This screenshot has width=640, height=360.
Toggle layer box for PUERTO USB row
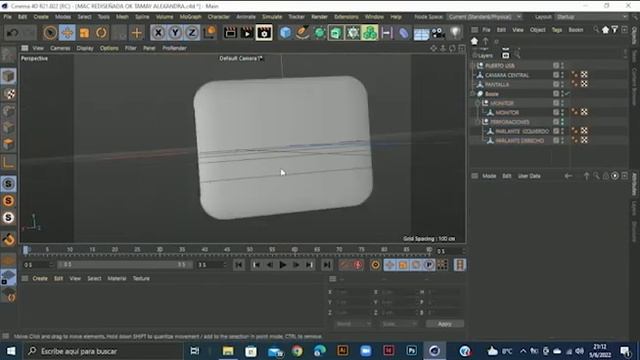[556, 65]
